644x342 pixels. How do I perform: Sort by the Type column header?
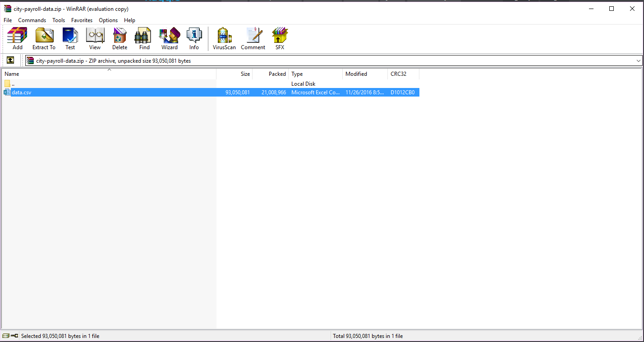[316, 74]
